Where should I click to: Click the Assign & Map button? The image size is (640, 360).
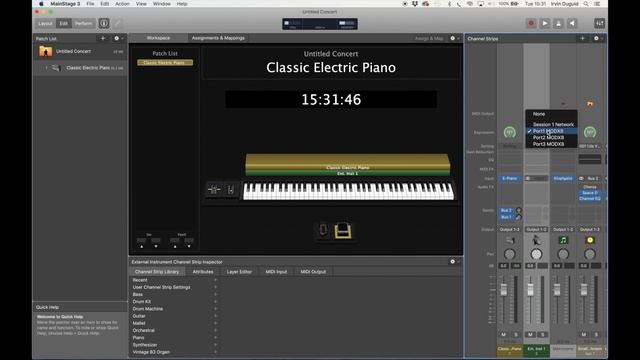click(429, 38)
